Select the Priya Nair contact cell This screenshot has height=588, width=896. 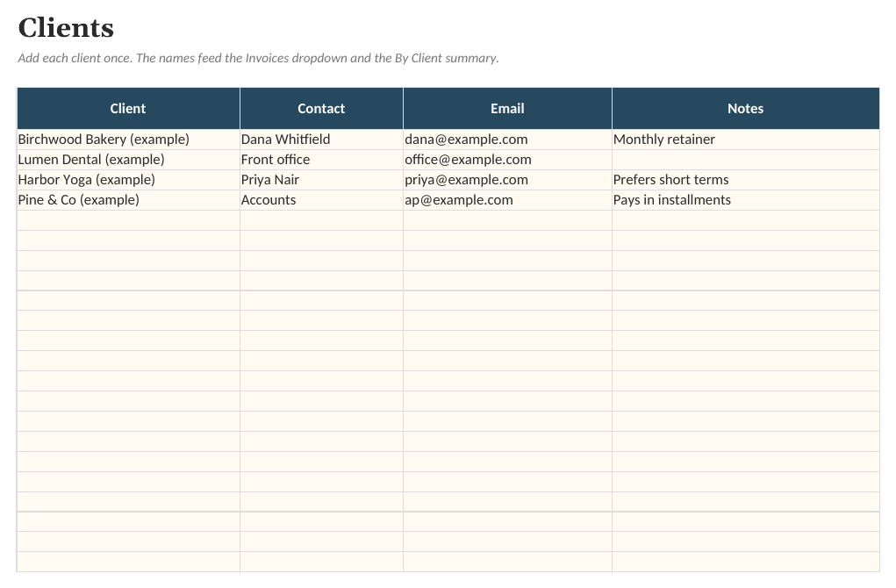(322, 180)
